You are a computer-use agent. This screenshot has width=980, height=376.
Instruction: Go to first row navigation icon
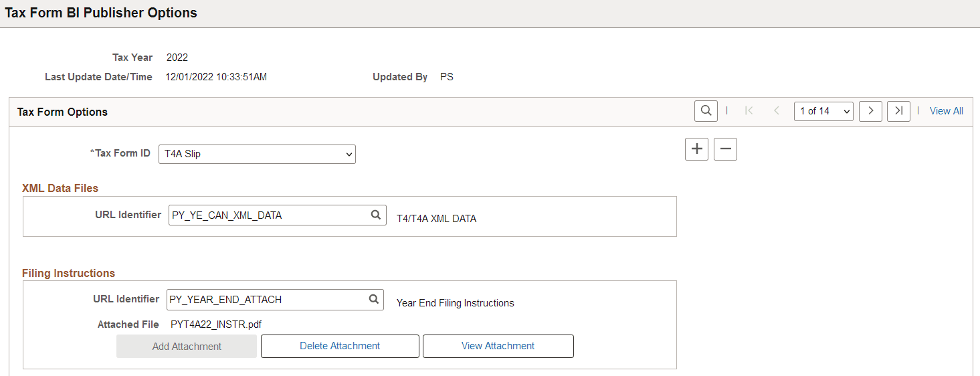click(749, 111)
